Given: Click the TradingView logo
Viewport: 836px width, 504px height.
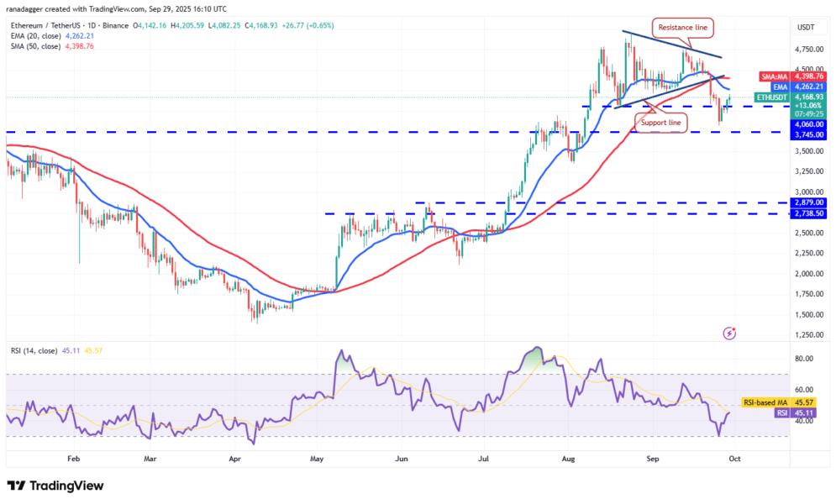Looking at the screenshot, I should 55,486.
